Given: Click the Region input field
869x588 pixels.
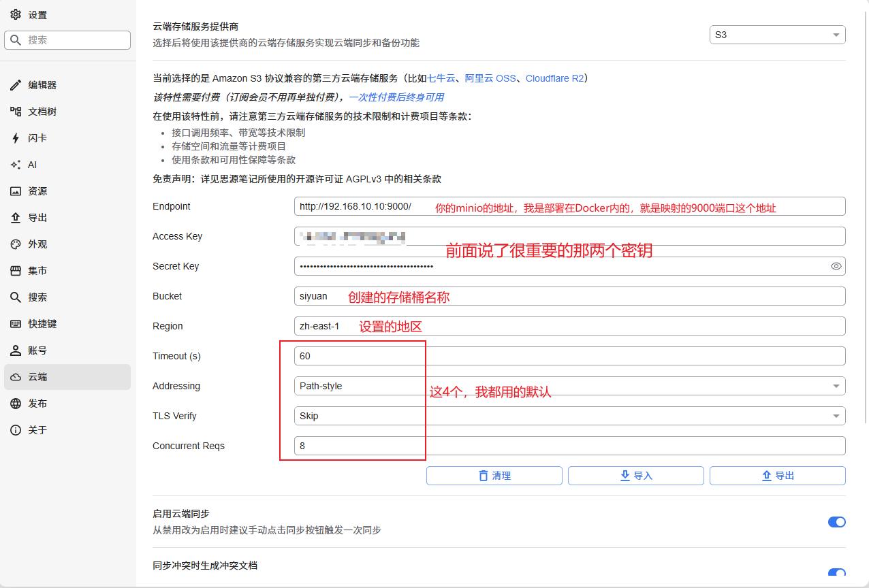Looking at the screenshot, I should [x=569, y=326].
